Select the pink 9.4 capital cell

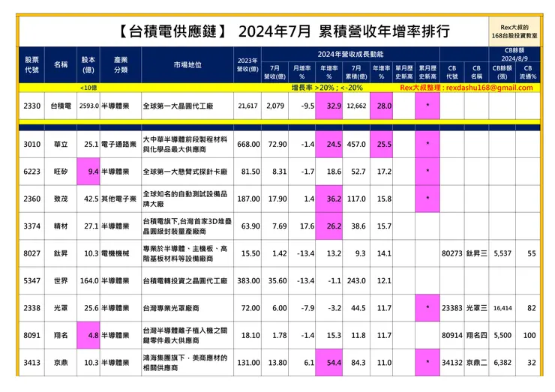click(x=88, y=172)
